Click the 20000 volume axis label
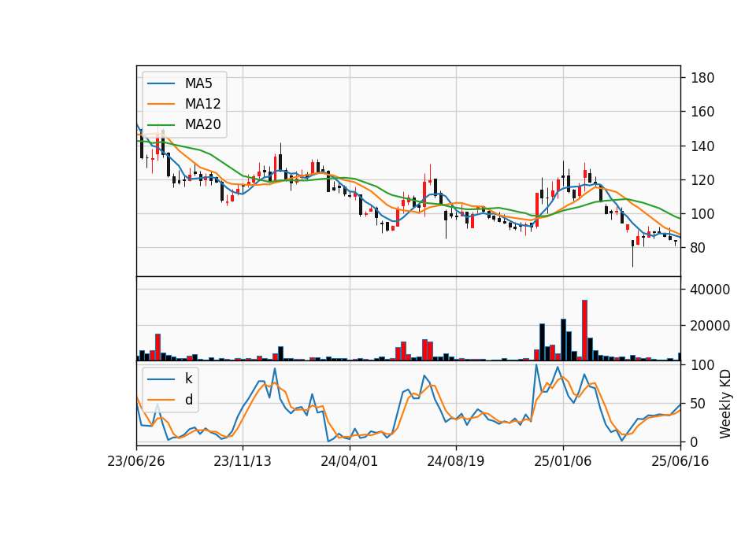This screenshot has height=543, width=756. point(710,326)
